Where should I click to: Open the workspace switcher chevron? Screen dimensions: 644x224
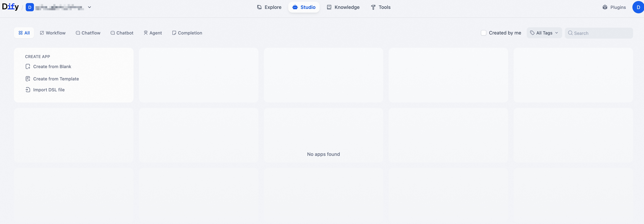point(89,7)
